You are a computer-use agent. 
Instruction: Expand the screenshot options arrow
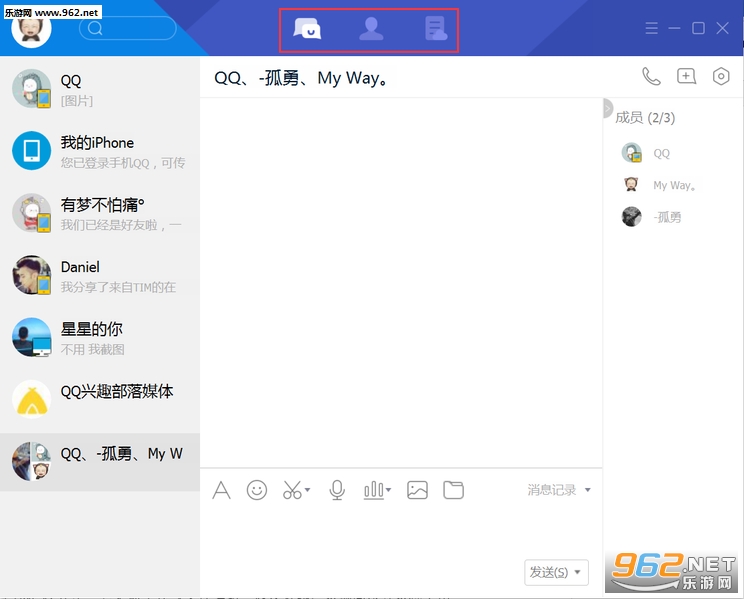pos(307,490)
